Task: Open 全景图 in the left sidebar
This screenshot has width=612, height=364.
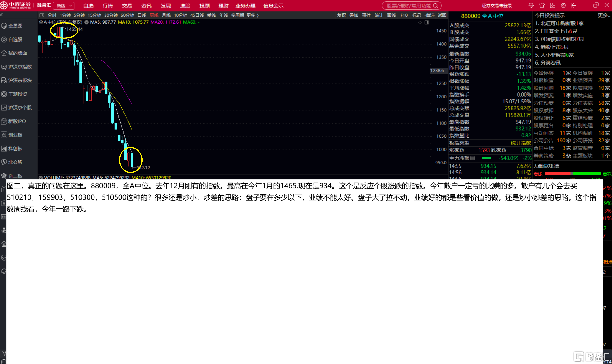Action: pos(15,26)
